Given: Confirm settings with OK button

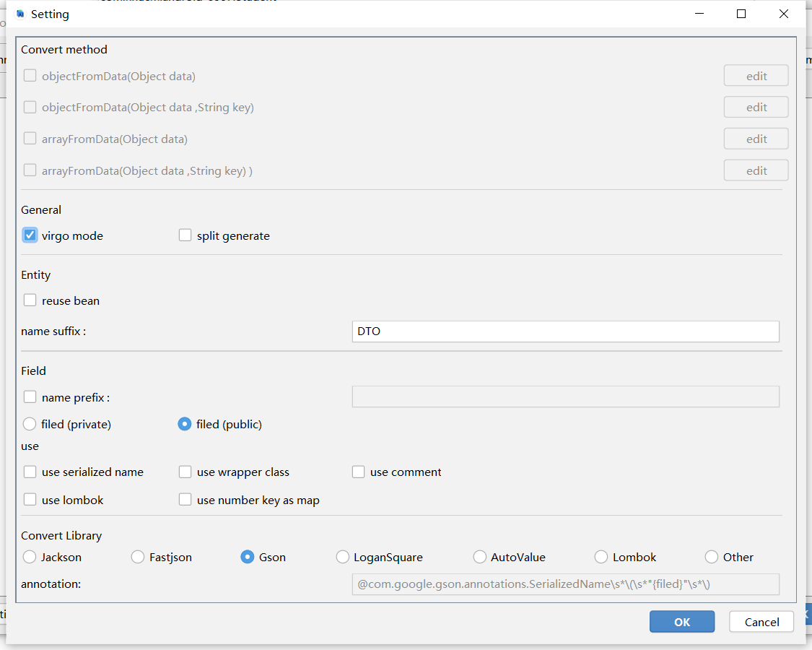Looking at the screenshot, I should click(x=682, y=622).
